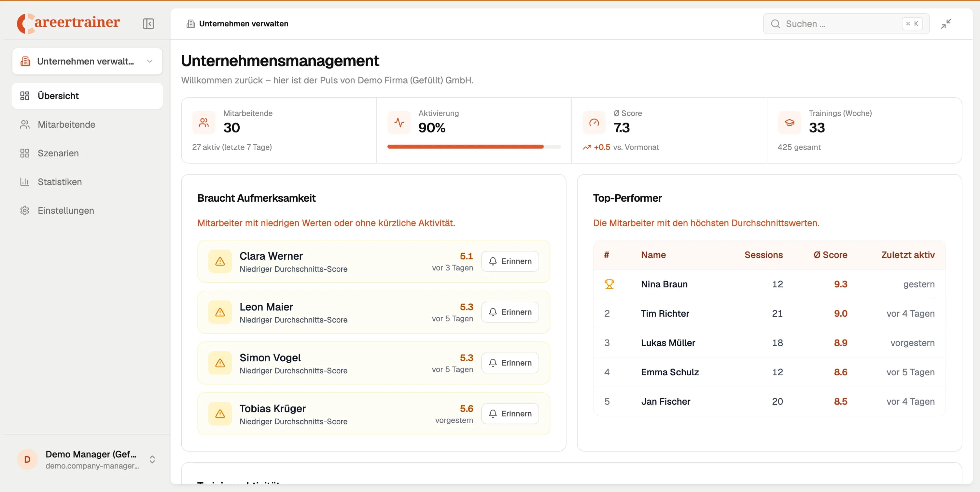Click the building icon in breadcrumb
The image size is (980, 492).
pos(190,23)
